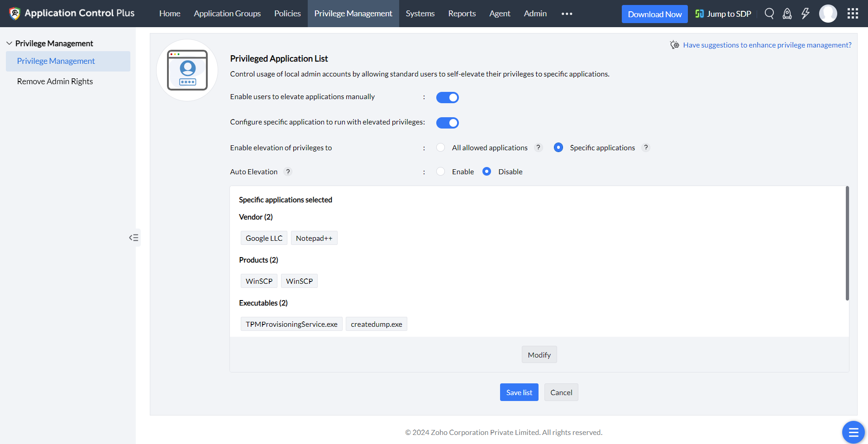Click help icon beside Auto Elevation
The image size is (868, 444).
[288, 172]
